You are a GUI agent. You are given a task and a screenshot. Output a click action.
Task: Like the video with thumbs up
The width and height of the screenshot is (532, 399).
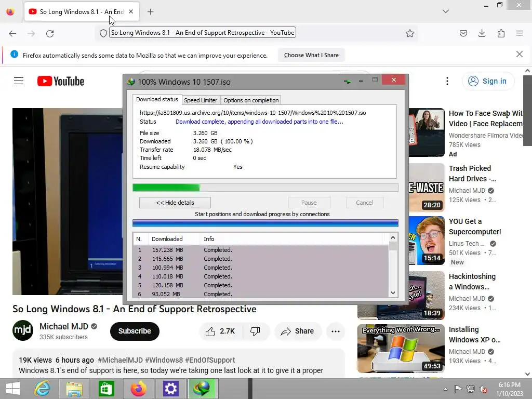point(220,331)
